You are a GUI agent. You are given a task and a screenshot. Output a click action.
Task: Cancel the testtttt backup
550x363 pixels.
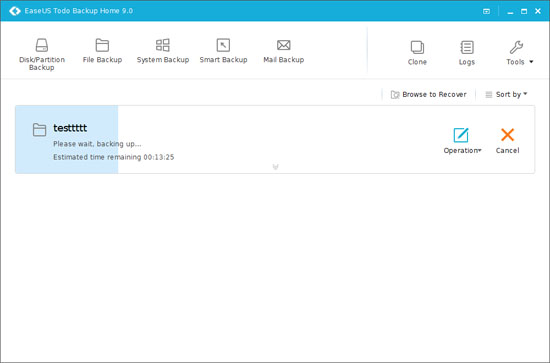(507, 141)
